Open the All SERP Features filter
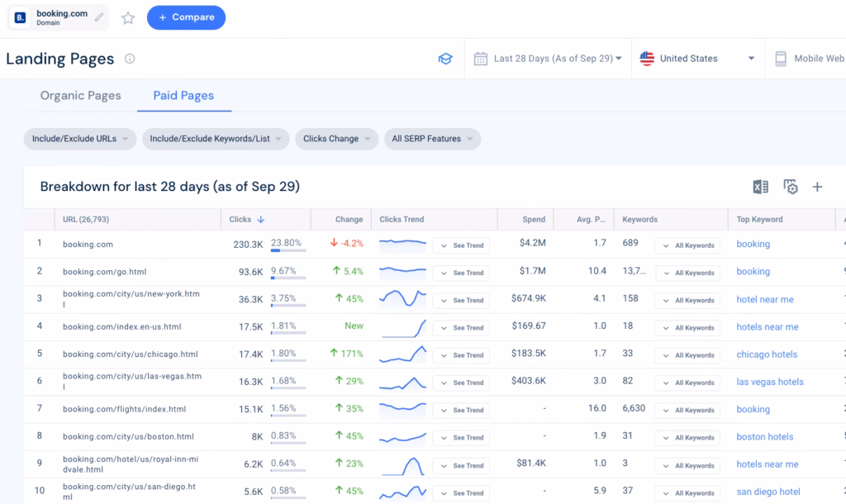The image size is (846, 504). [x=432, y=139]
